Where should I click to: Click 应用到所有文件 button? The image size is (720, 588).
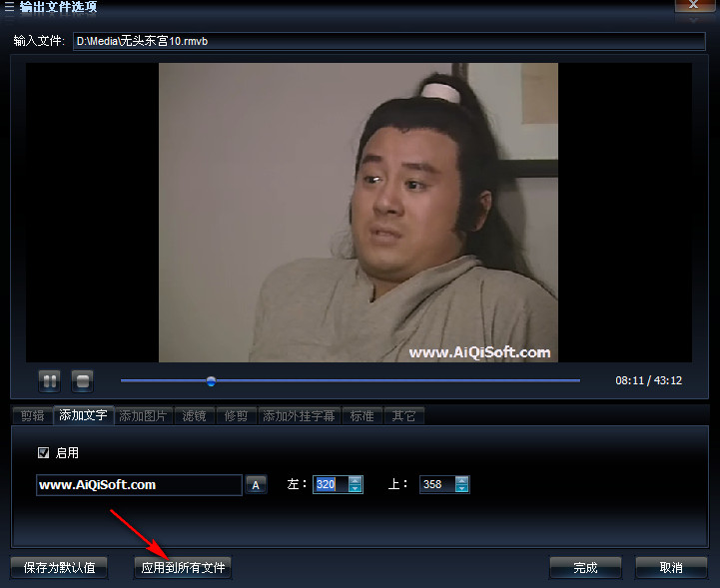coord(183,568)
